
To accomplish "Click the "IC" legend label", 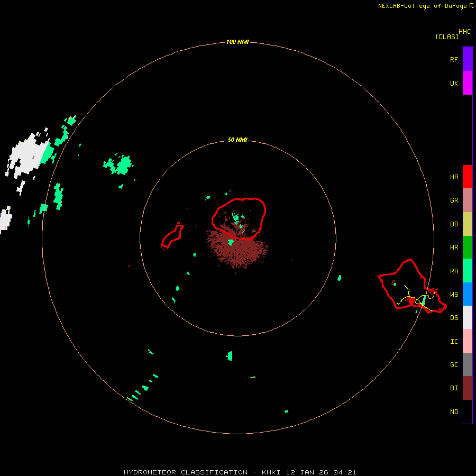I will (x=454, y=342).
